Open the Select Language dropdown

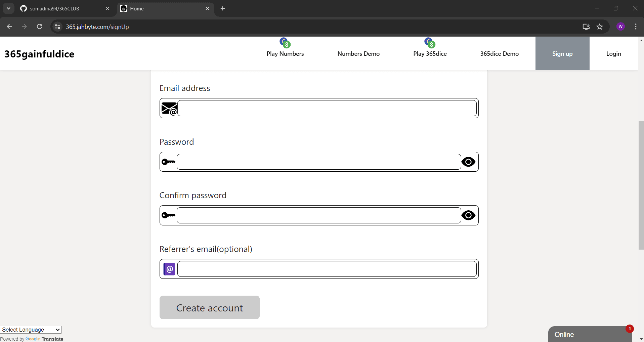(31, 330)
